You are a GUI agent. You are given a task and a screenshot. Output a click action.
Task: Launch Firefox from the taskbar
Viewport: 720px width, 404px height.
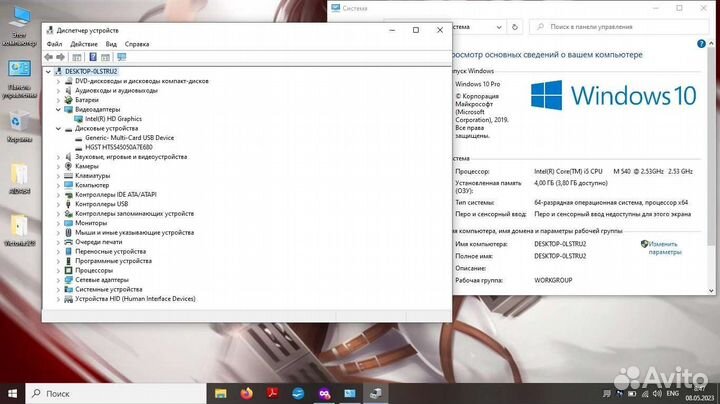(x=247, y=393)
